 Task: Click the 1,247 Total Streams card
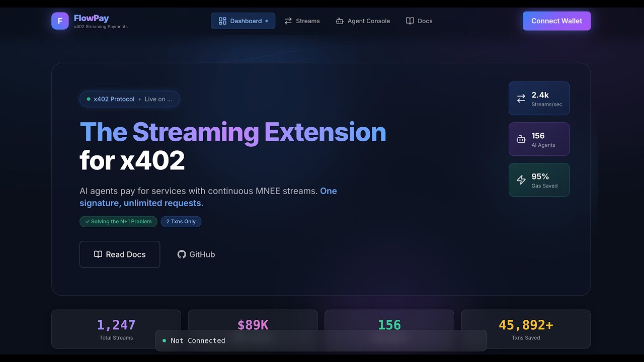[x=116, y=329]
